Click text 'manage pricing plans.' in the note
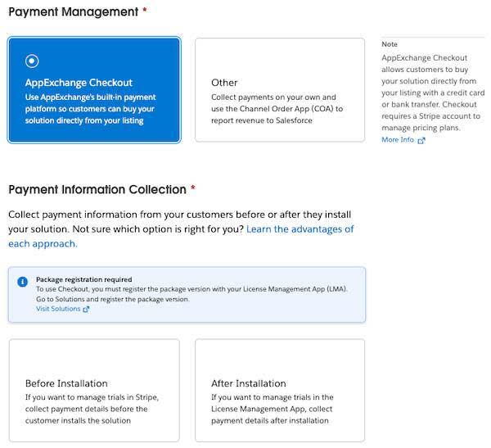The width and height of the screenshot is (491, 448). point(421,128)
